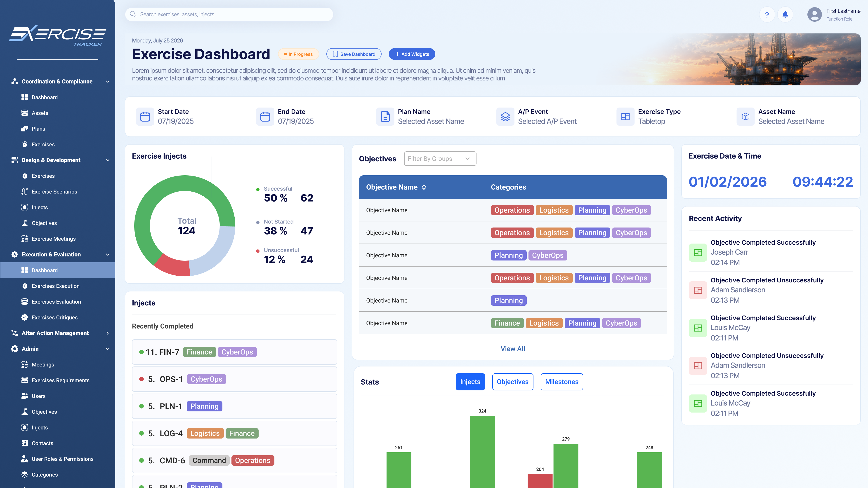The width and height of the screenshot is (868, 488).
Task: Click the Exercise Type grid icon
Action: point(625,117)
